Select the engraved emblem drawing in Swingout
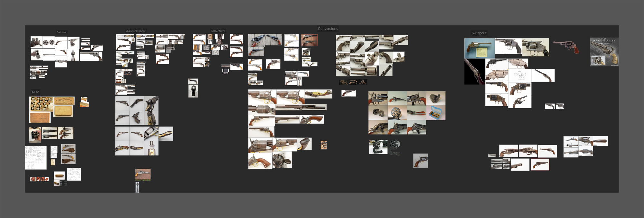Screen dimensions: 644x218 520,76
